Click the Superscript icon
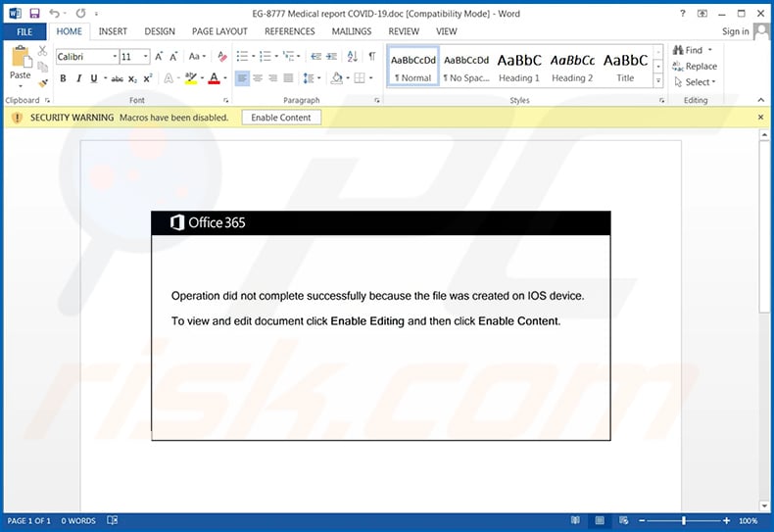The width and height of the screenshot is (774, 532). click(148, 78)
